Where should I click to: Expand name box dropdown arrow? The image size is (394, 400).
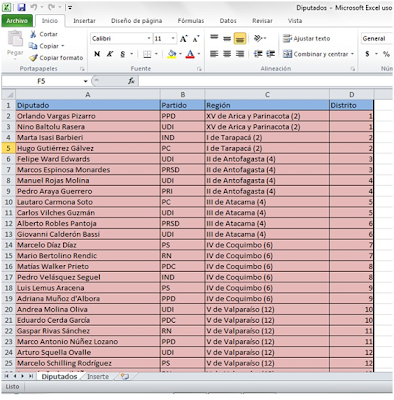tap(85, 81)
